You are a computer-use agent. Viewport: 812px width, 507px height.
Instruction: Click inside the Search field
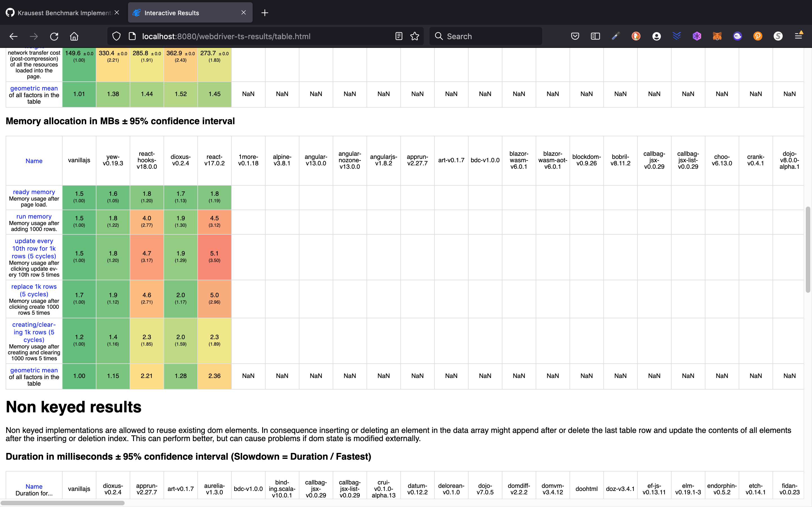point(486,36)
